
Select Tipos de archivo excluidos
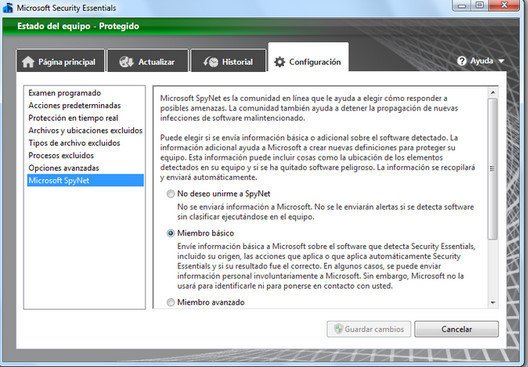pos(85,143)
